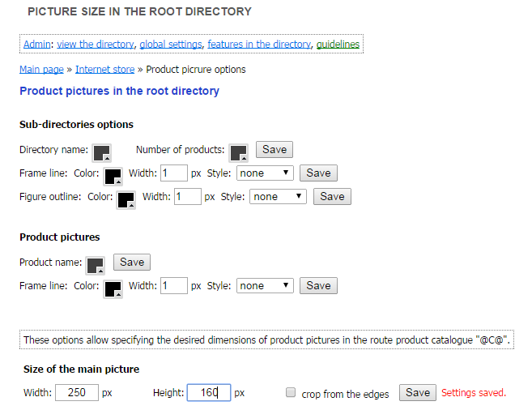
Task: Click the Sub-directories options heading
Action: 76,125
